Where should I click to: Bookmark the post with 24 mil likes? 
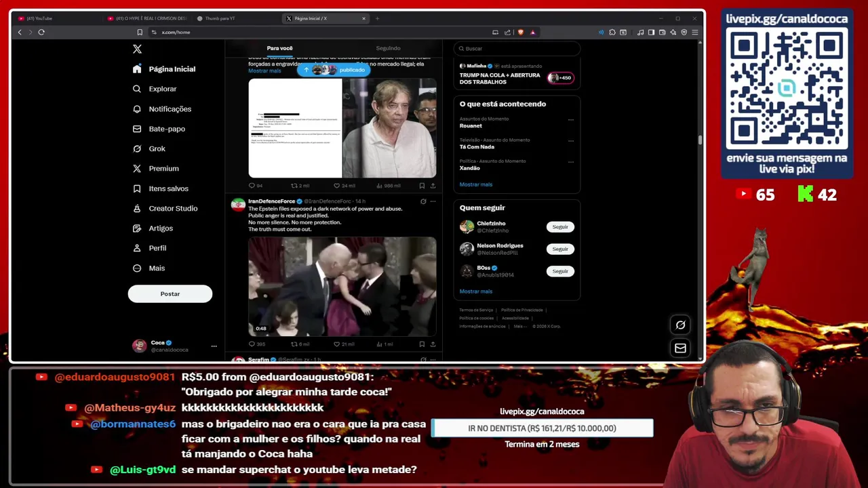pyautogui.click(x=422, y=186)
